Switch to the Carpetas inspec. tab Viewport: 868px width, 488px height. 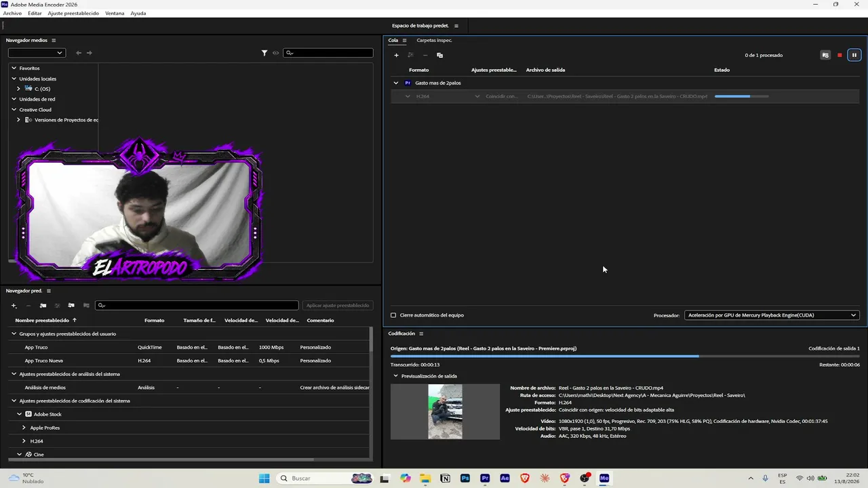[x=434, y=40]
